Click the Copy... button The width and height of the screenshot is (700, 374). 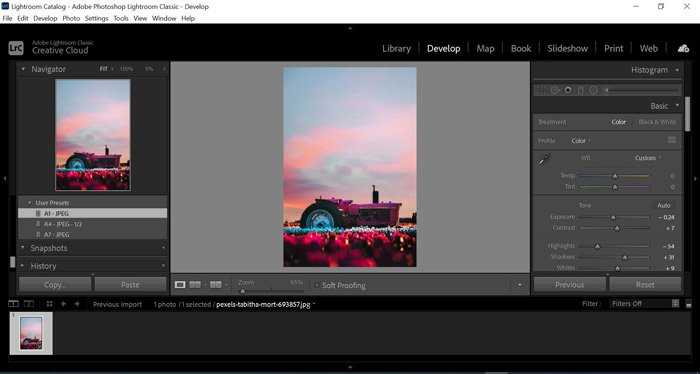coord(55,284)
